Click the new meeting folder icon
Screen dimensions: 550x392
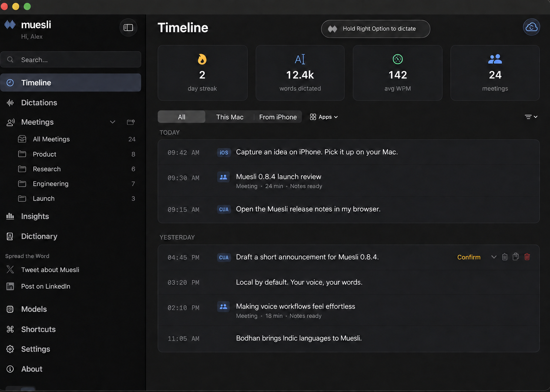click(131, 122)
